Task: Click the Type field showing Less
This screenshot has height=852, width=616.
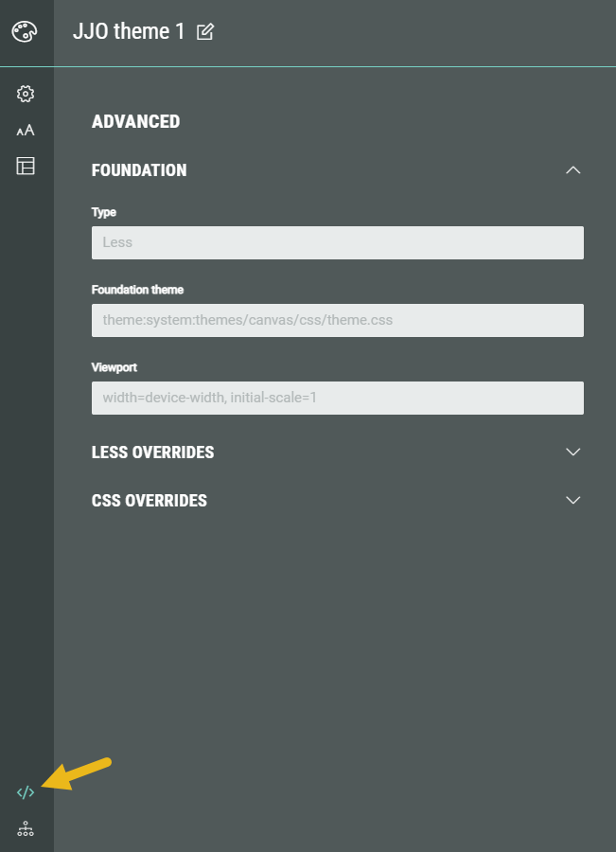Action: coord(337,242)
